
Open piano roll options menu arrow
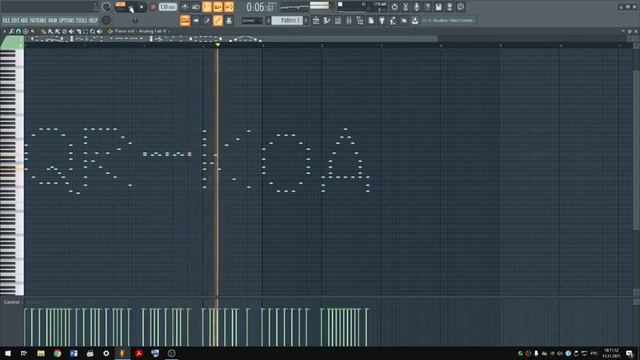(4, 31)
